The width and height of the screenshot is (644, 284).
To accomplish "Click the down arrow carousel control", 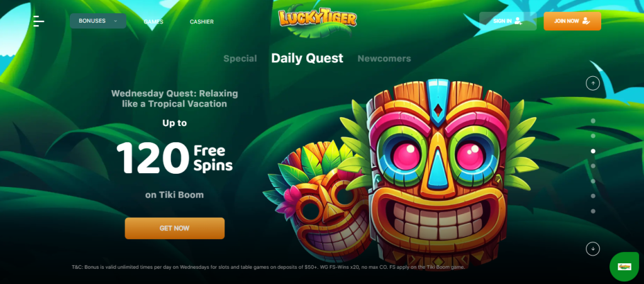I will [x=592, y=249].
